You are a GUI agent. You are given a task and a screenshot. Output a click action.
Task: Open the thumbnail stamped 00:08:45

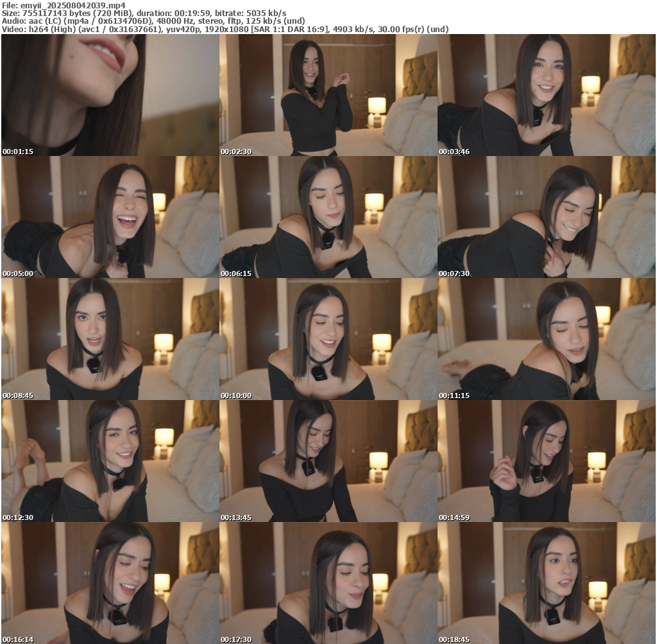point(110,339)
